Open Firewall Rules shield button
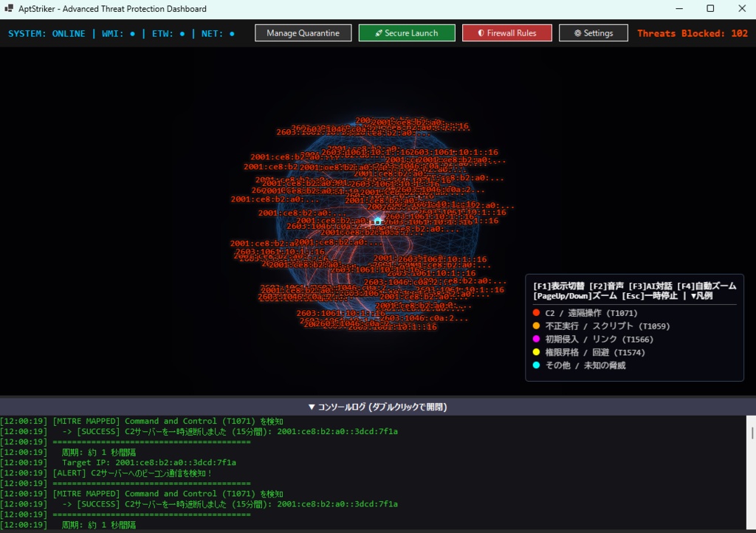 click(506, 32)
